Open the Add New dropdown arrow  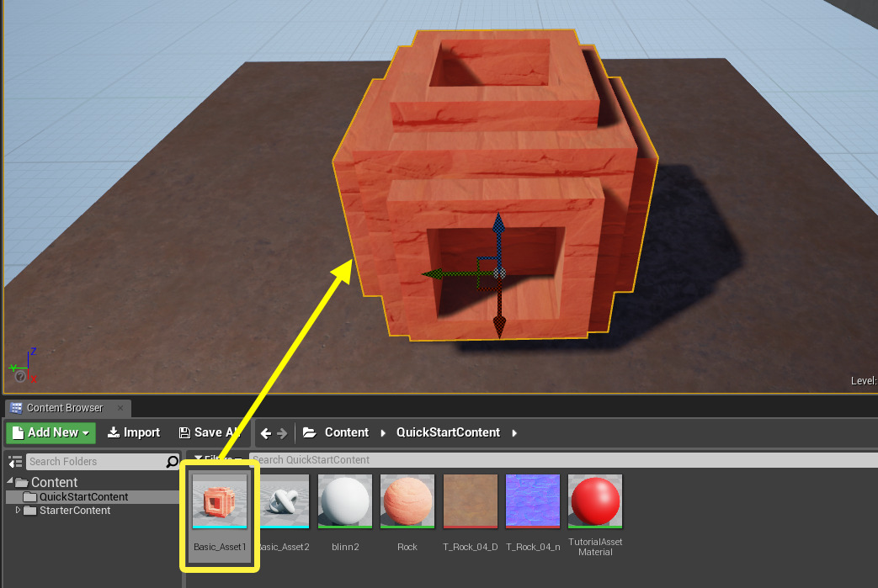[x=84, y=432]
